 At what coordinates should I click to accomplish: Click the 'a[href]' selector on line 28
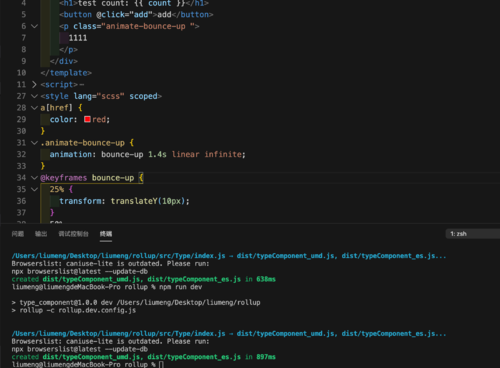56,108
